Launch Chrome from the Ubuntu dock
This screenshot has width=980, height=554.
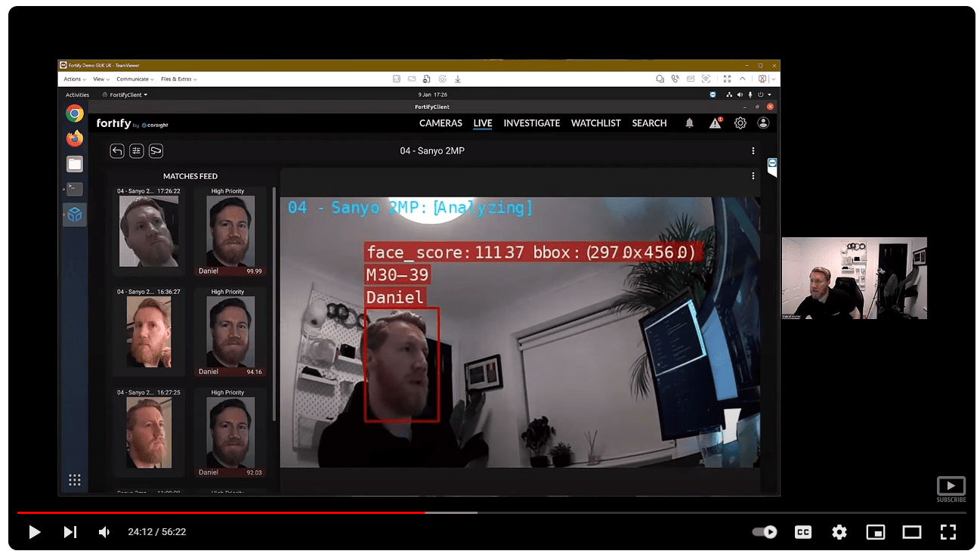click(x=74, y=113)
